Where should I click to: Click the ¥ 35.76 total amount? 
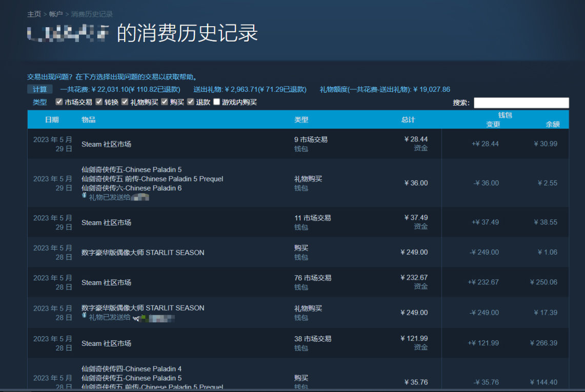pos(416,382)
